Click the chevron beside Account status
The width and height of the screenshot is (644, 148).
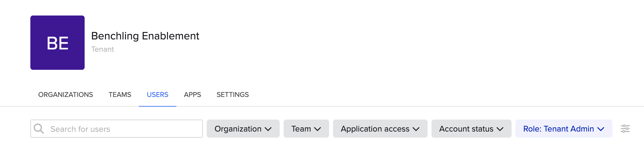(500, 129)
